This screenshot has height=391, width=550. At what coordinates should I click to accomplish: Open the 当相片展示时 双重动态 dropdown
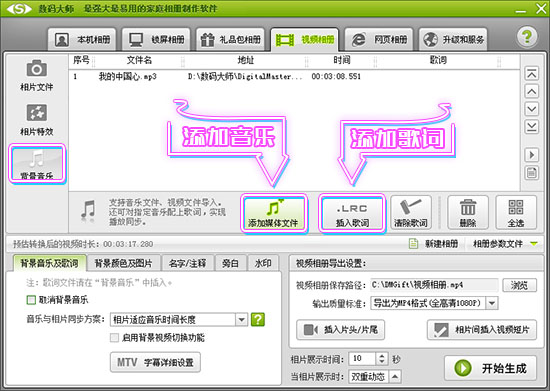[375, 377]
